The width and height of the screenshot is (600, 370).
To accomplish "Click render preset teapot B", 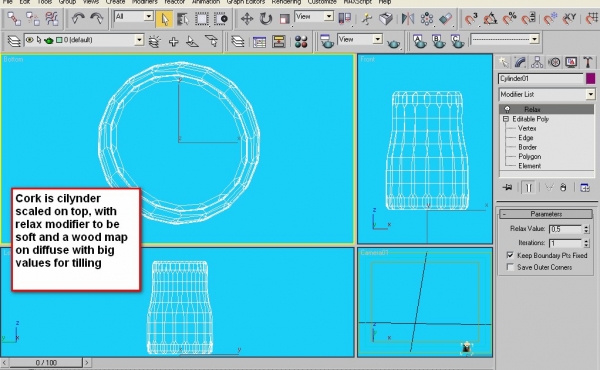I will tap(439, 41).
